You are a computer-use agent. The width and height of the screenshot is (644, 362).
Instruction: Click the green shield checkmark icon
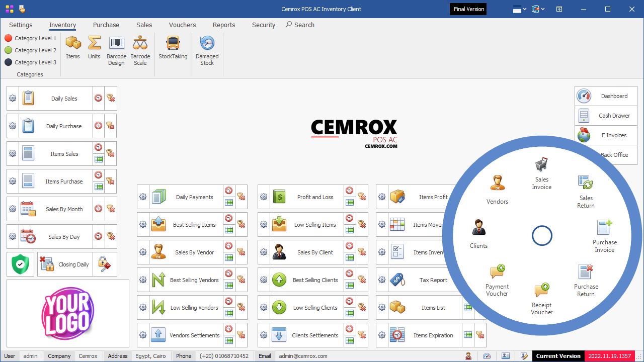(x=20, y=264)
